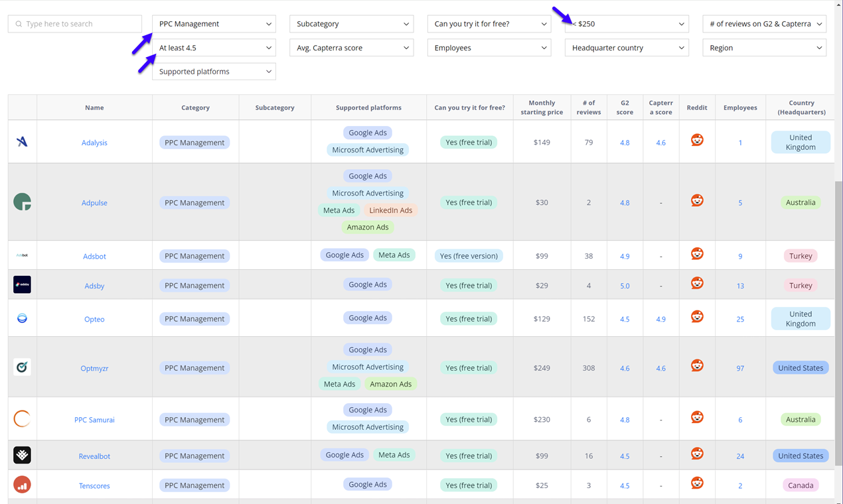Open Reddit icon in PPC Samurai row
Screen dimensions: 843x504
(x=697, y=417)
